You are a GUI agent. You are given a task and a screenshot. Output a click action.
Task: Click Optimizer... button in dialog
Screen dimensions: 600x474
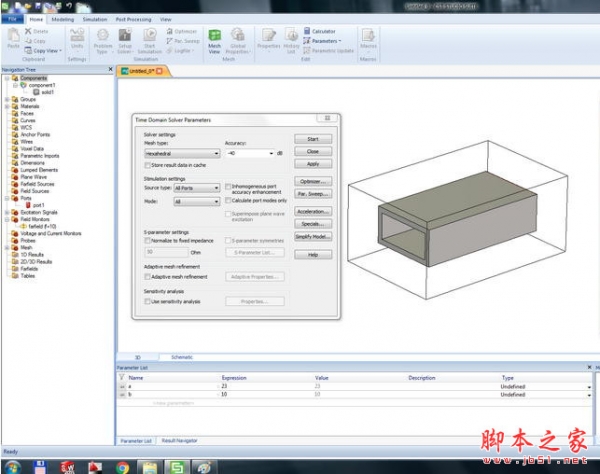[313, 181]
